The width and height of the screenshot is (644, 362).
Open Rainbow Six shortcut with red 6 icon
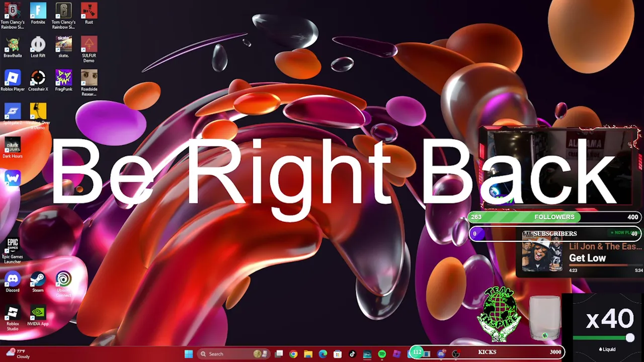click(x=13, y=16)
